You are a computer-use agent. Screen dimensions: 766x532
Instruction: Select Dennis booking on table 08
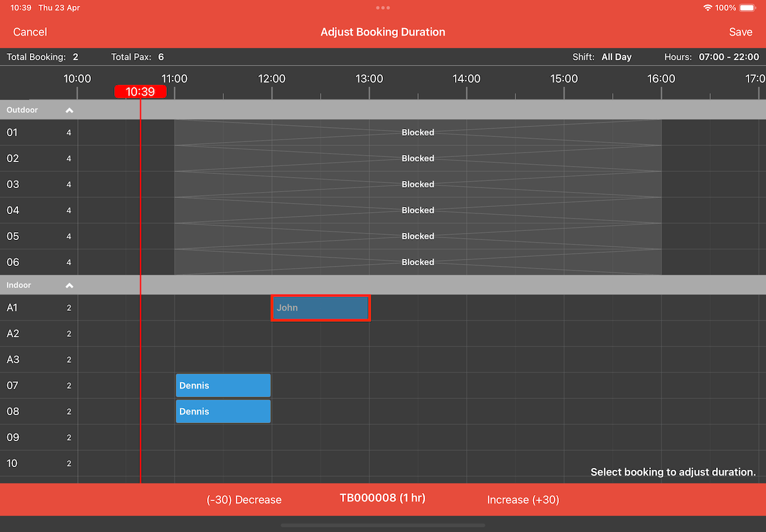click(223, 411)
